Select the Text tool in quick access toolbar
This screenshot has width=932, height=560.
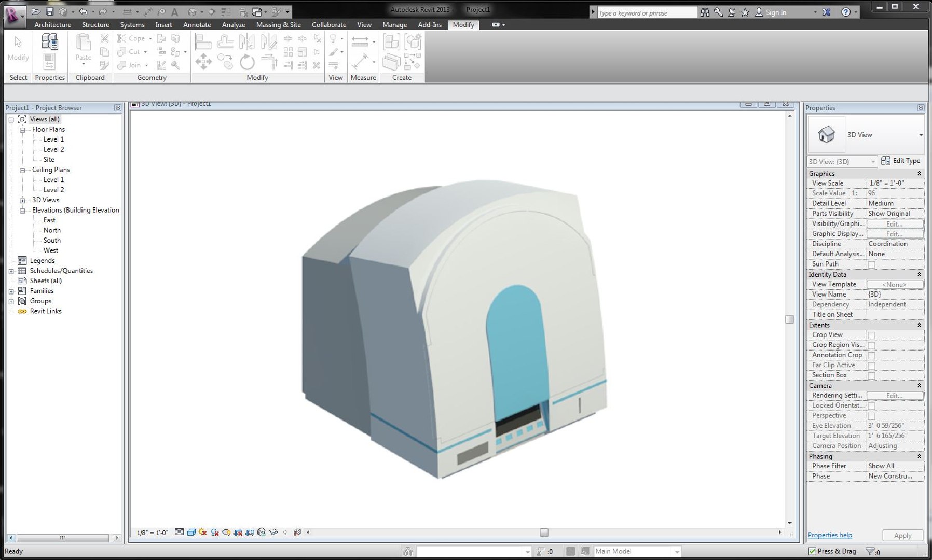tap(175, 12)
